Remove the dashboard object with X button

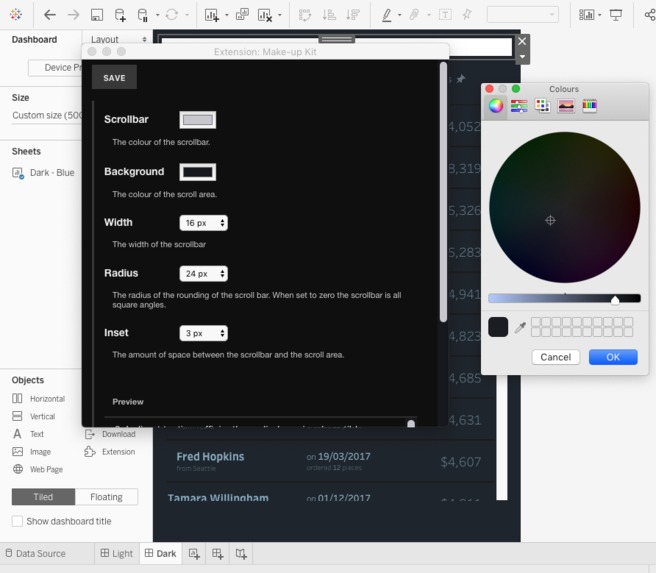click(522, 41)
